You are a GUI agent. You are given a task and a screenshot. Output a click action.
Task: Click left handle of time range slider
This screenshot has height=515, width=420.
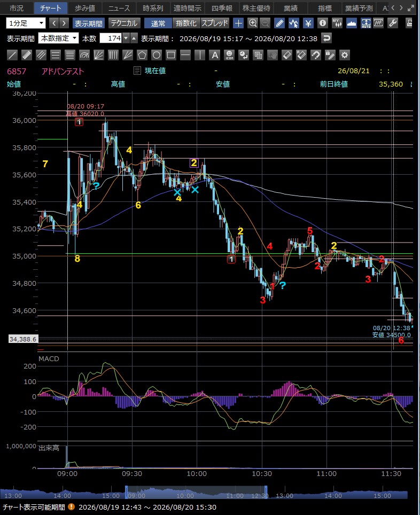(126, 493)
